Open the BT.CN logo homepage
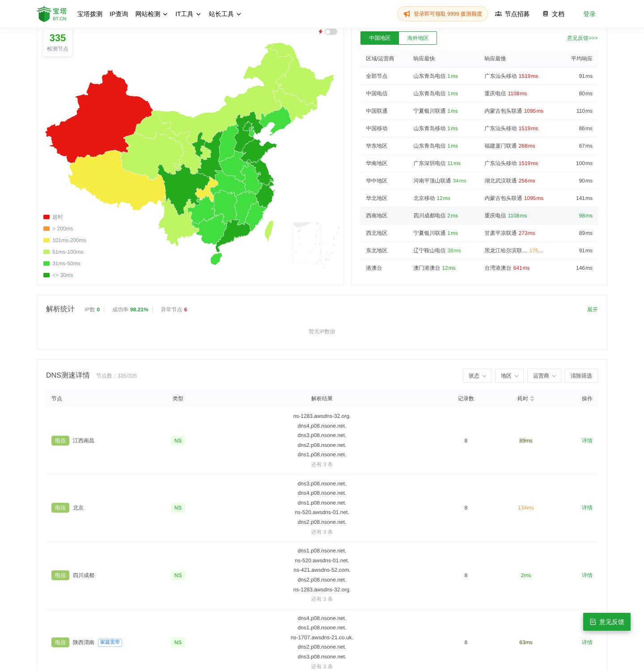Image resolution: width=644 pixels, height=671 pixels. click(52, 14)
